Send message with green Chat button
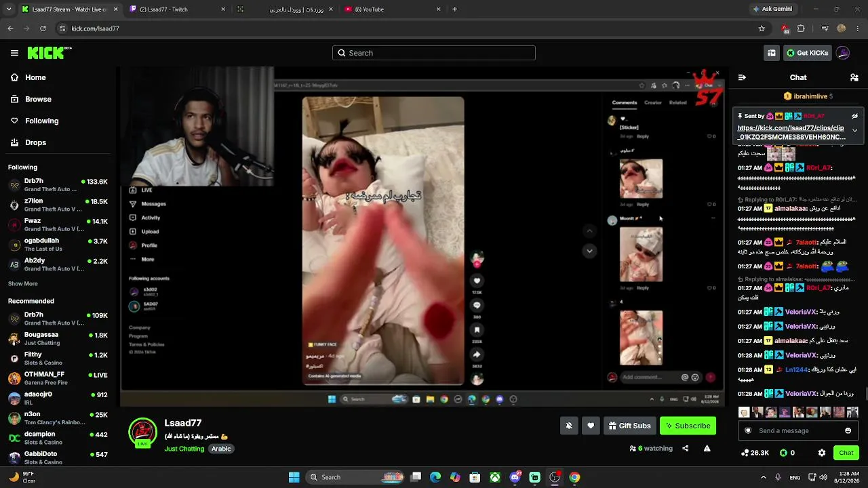 (x=846, y=453)
